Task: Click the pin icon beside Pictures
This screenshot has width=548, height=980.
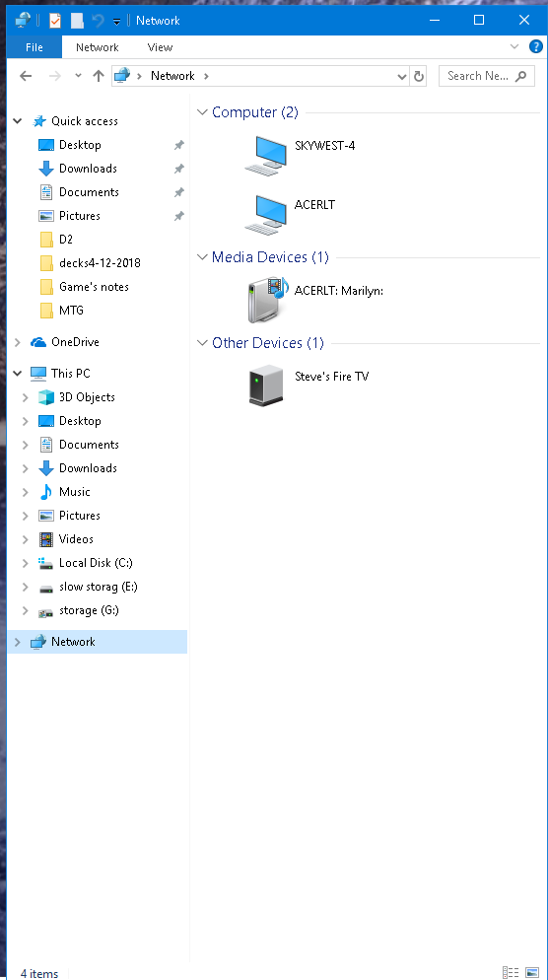Action: [178, 216]
